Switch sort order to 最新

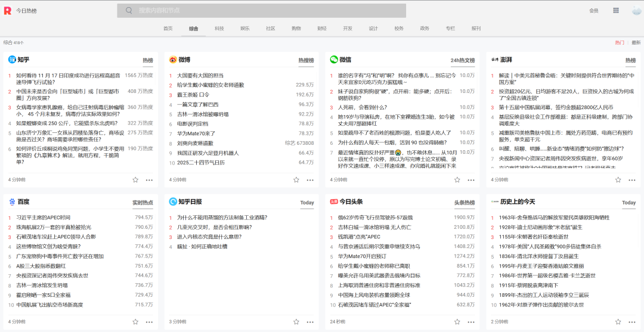(636, 42)
